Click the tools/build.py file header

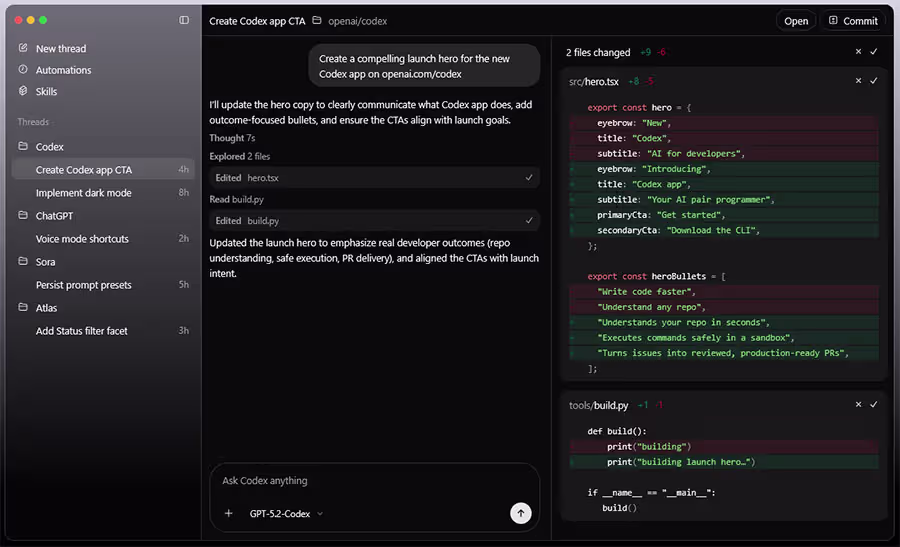click(598, 405)
